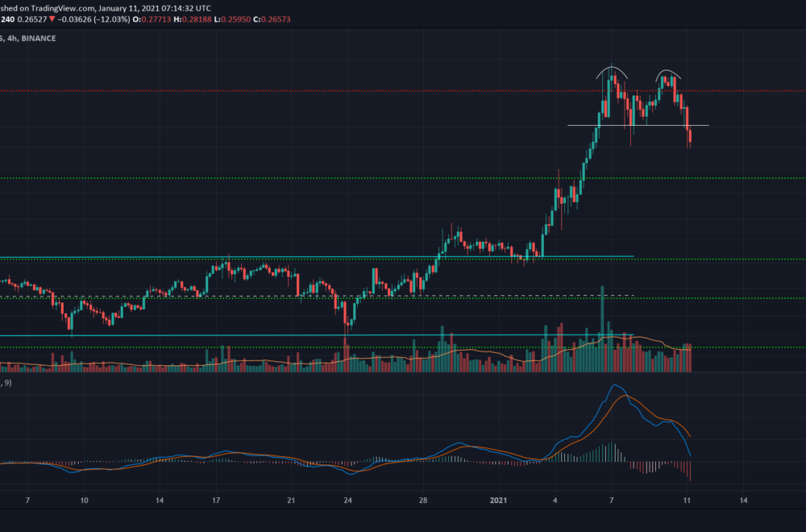The height and width of the screenshot is (532, 806).
Task: Click the 11 date label on time axis
Action: point(687,500)
